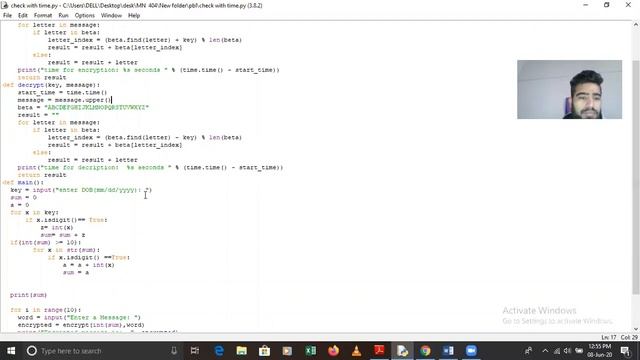Open Microsoft Store from the taskbar
The image size is (640, 360).
pos(264,351)
